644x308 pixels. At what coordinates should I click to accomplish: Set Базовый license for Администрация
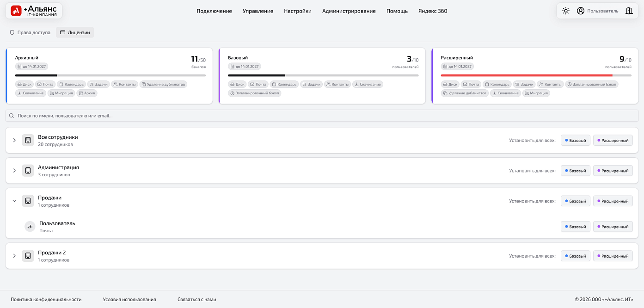tap(576, 171)
